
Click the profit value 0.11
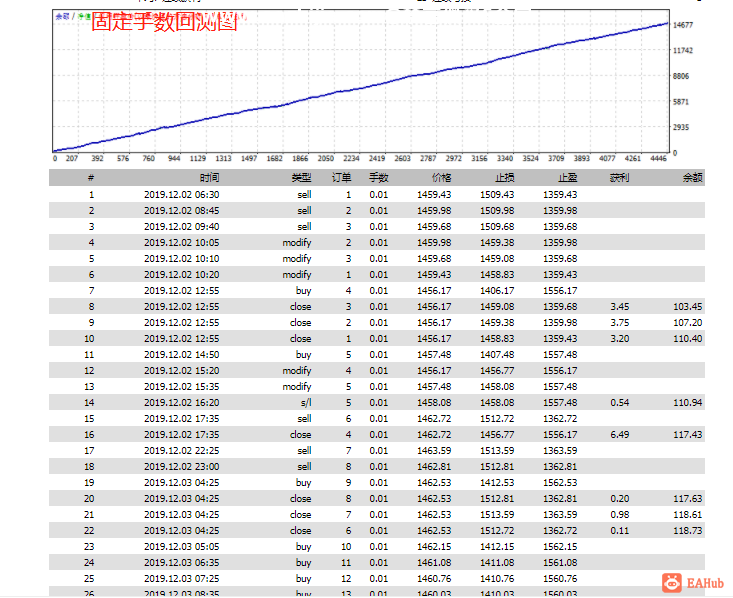[619, 531]
